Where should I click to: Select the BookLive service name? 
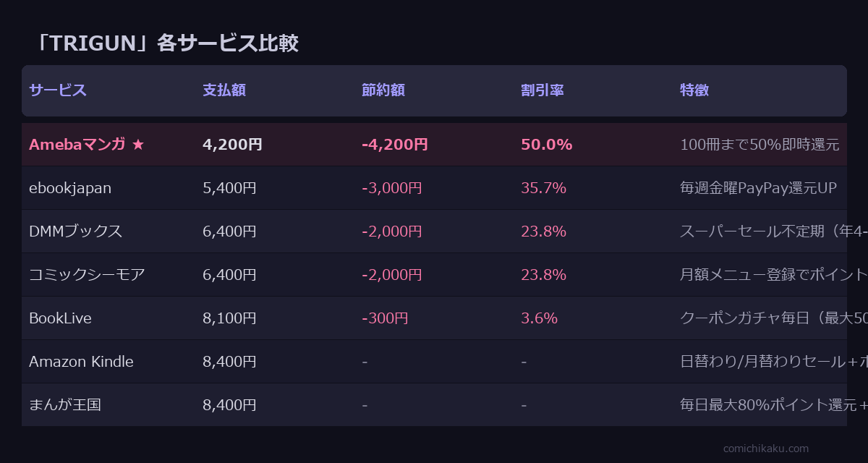tap(60, 318)
